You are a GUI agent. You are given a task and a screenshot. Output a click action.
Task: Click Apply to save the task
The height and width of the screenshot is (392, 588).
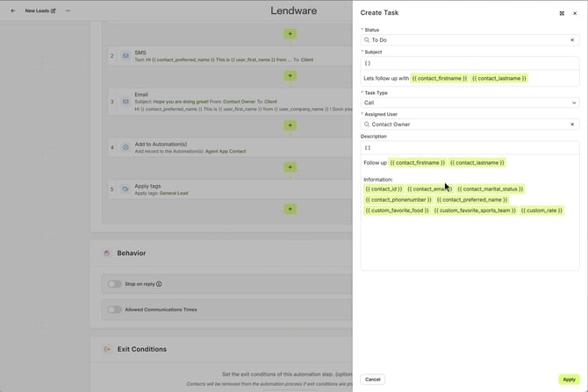coord(569,380)
